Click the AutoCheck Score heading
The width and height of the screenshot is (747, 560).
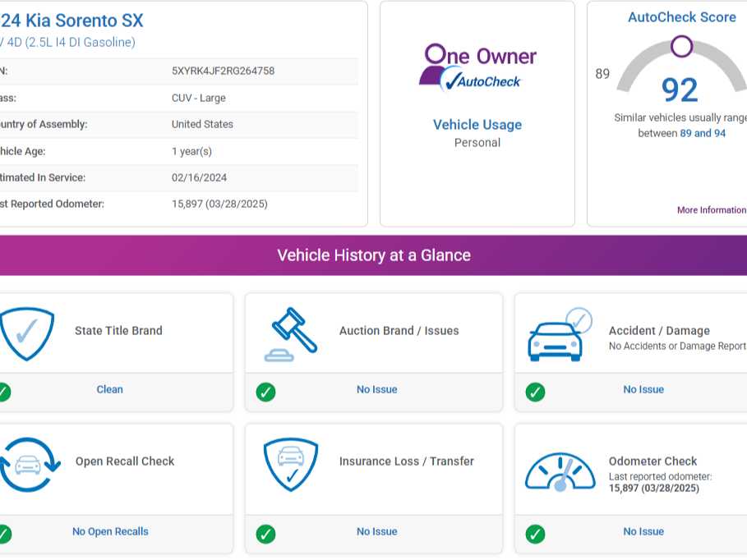point(682,17)
